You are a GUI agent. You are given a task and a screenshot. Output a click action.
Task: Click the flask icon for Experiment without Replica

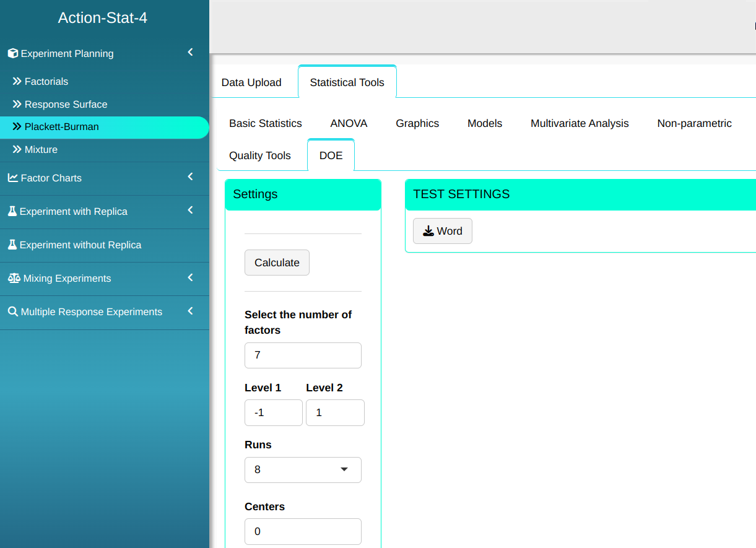coord(12,245)
